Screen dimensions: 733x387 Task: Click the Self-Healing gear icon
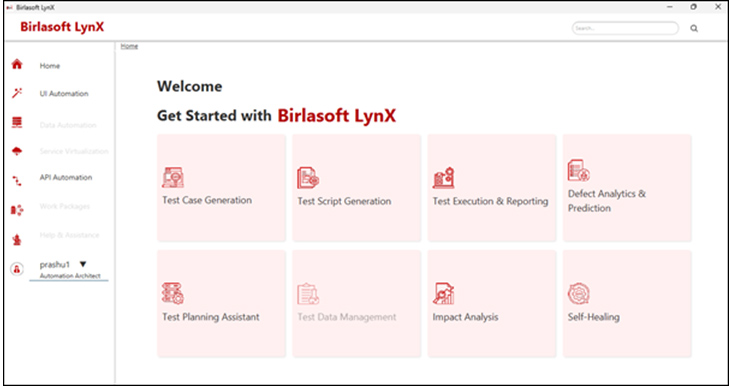pos(579,294)
